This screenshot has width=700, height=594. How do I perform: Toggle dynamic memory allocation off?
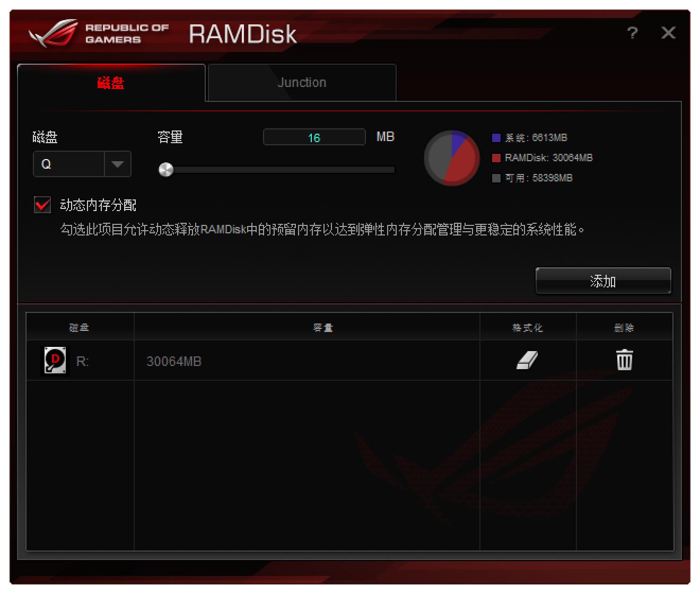[x=42, y=205]
